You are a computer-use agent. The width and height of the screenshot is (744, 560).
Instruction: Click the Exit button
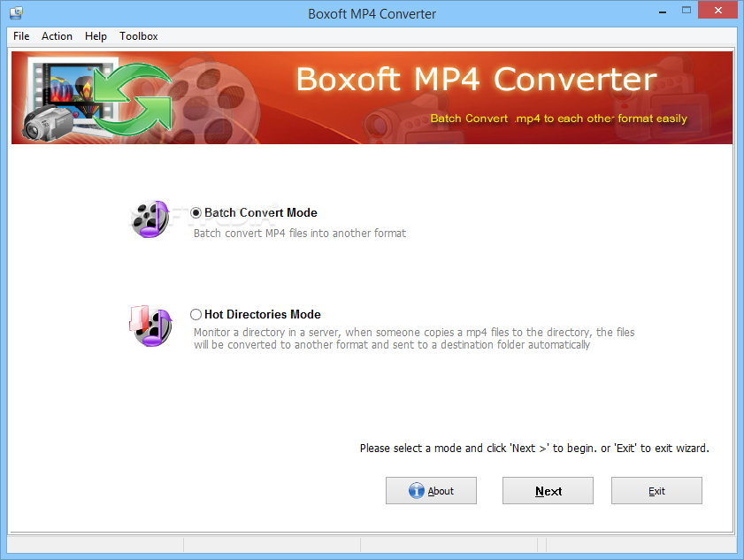pos(656,491)
